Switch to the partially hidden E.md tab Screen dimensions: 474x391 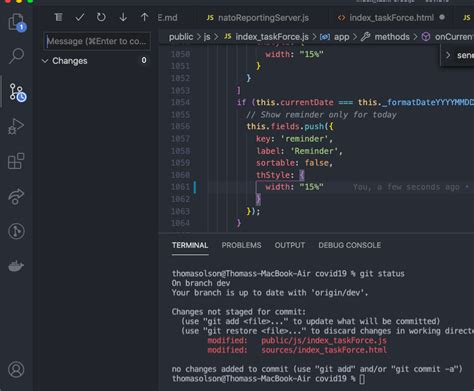tap(167, 18)
